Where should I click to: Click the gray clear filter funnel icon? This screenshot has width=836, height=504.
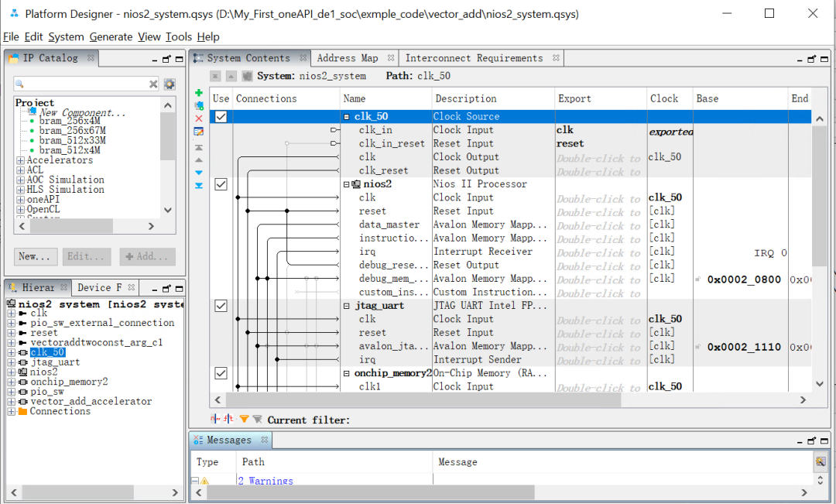point(258,419)
